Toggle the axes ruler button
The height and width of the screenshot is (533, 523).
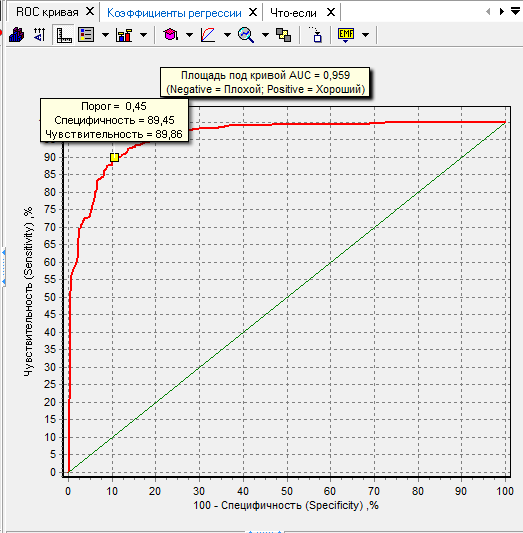coord(64,35)
